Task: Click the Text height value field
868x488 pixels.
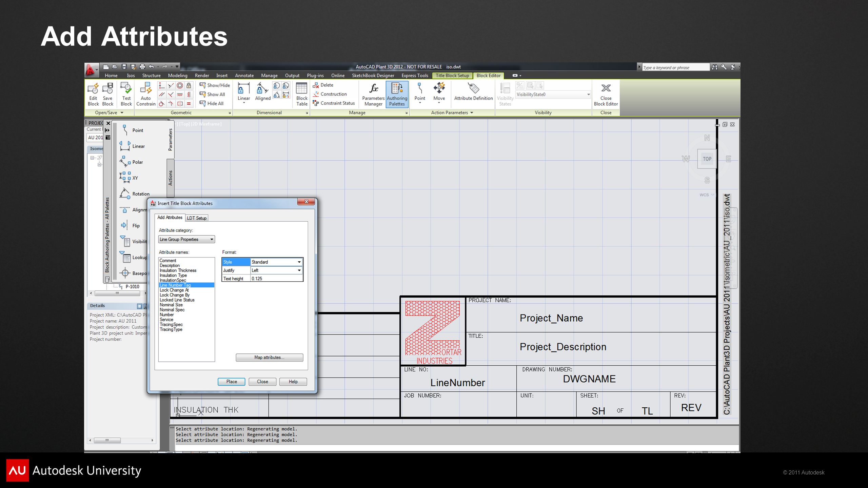Action: pos(276,279)
